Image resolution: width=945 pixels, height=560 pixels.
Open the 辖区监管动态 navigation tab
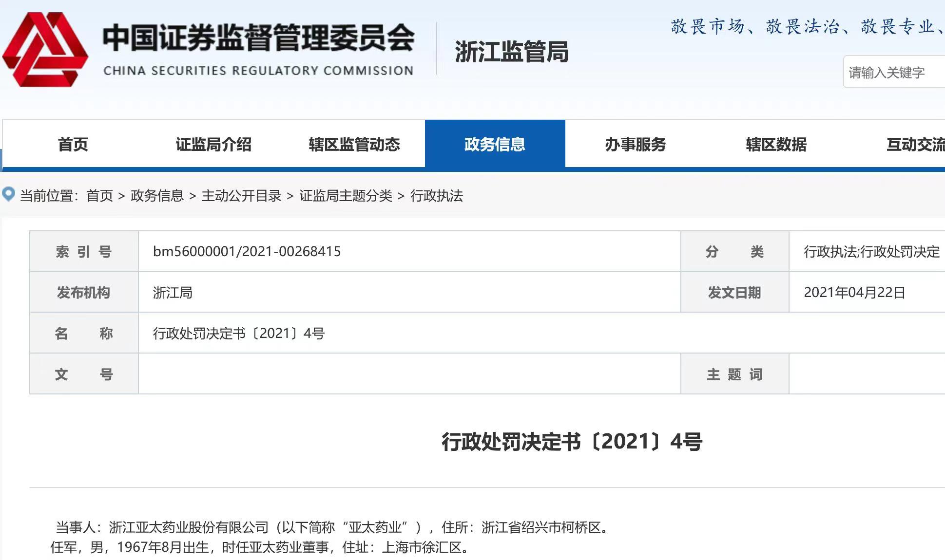pos(354,144)
